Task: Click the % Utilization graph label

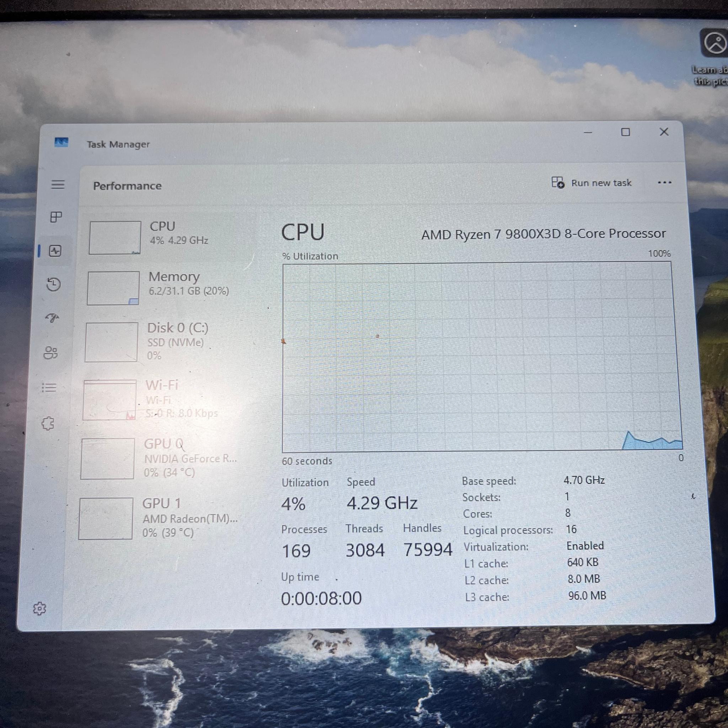Action: pos(310,256)
